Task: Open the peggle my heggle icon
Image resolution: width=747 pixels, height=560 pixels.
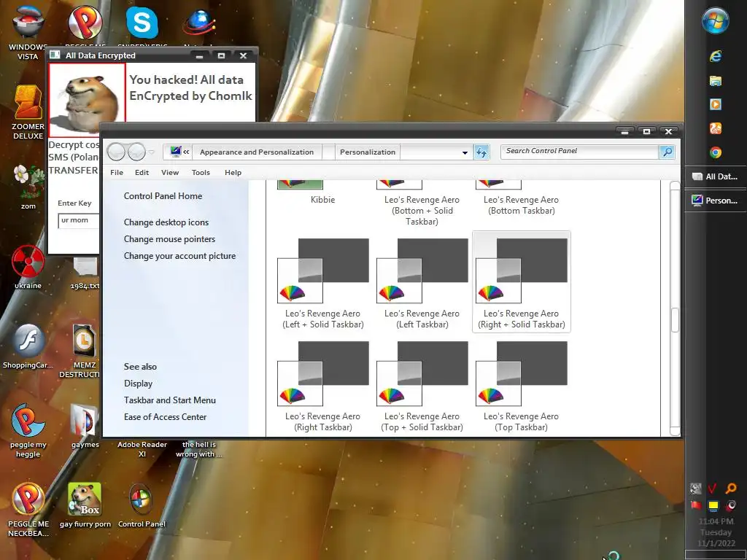Action: (x=28, y=430)
